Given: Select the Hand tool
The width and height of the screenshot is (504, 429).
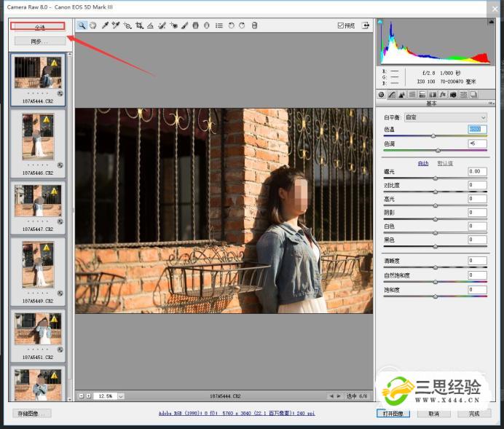Looking at the screenshot, I should click(93, 25).
